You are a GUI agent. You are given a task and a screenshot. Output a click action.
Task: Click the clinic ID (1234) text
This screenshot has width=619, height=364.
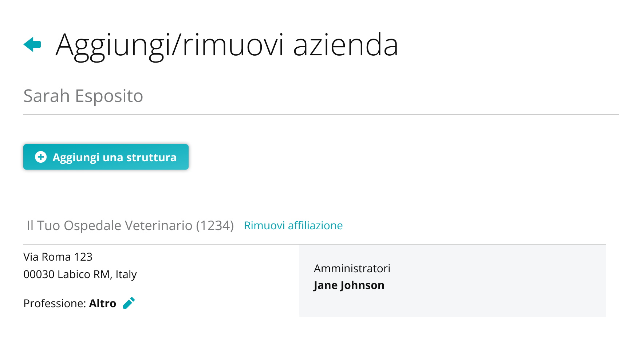point(215,225)
